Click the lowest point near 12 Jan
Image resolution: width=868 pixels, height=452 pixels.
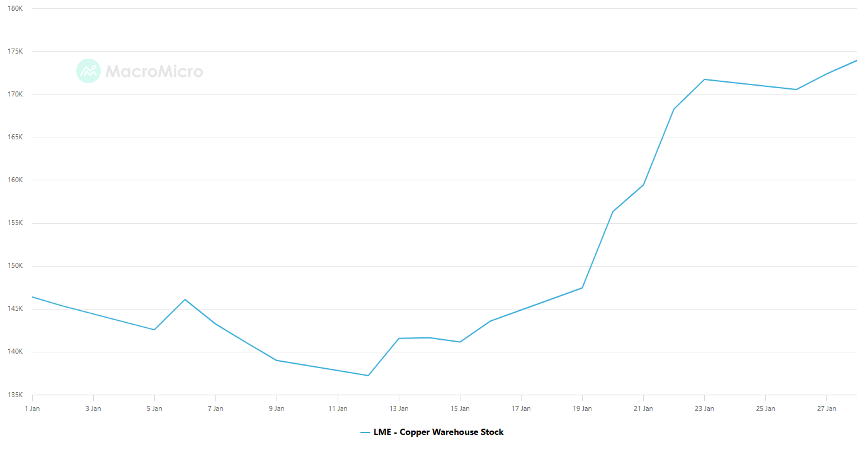pos(368,374)
